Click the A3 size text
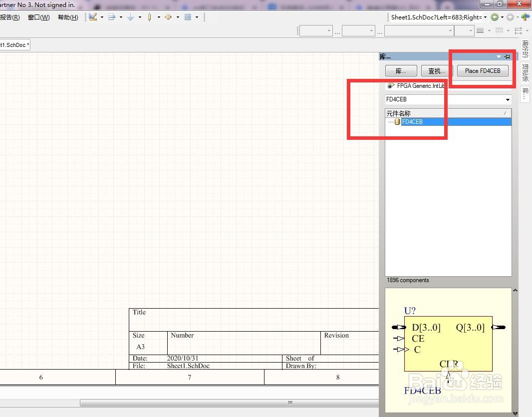This screenshot has width=532, height=417. coord(140,347)
